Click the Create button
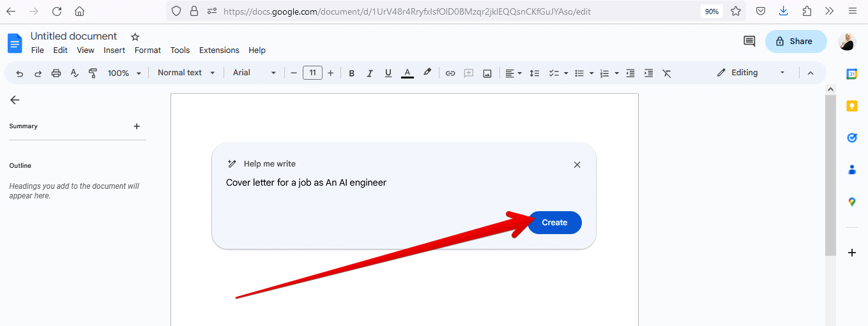This screenshot has height=326, width=868. [x=554, y=223]
